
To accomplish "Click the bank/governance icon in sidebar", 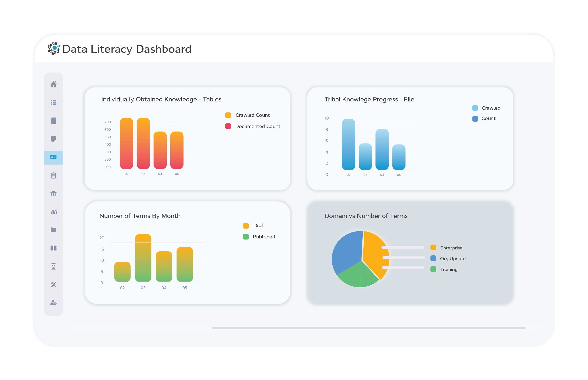I will (54, 193).
